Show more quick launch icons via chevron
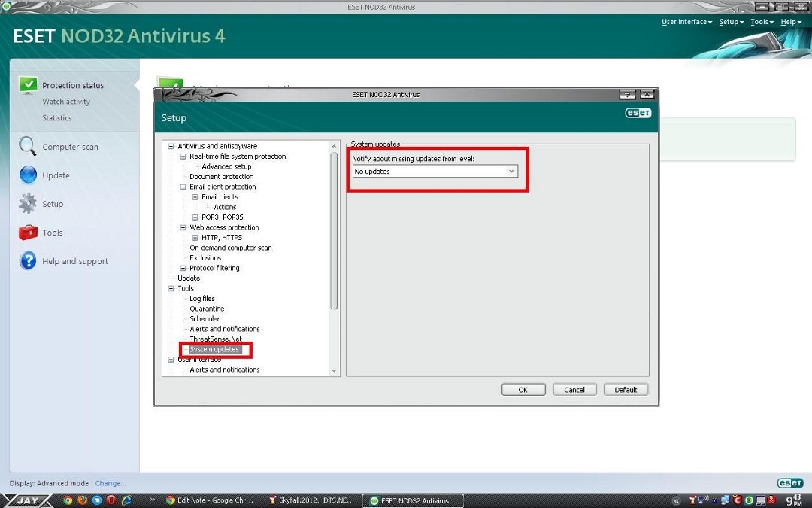Screen dimensions: 812x508 [152, 500]
